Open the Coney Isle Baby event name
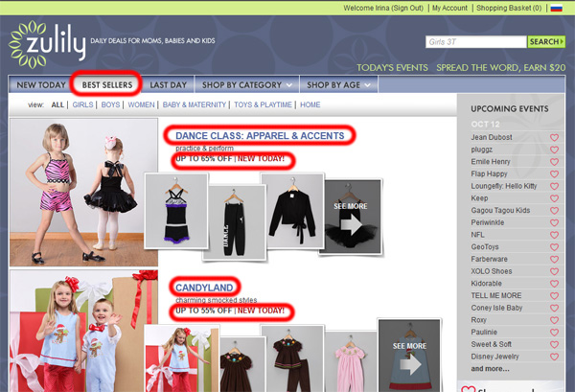Viewport: 575px width, 392px height. (x=496, y=308)
